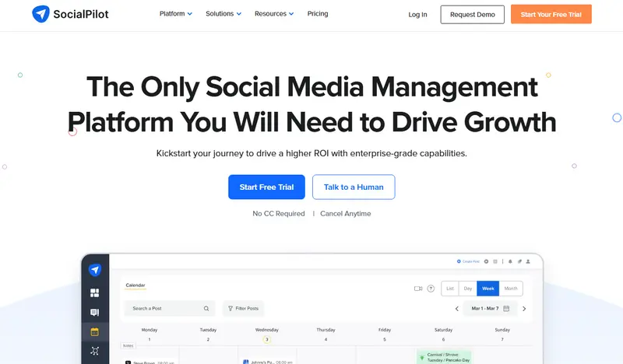
Task: Click the round icon right of Create Post
Action: pyautogui.click(x=486, y=261)
